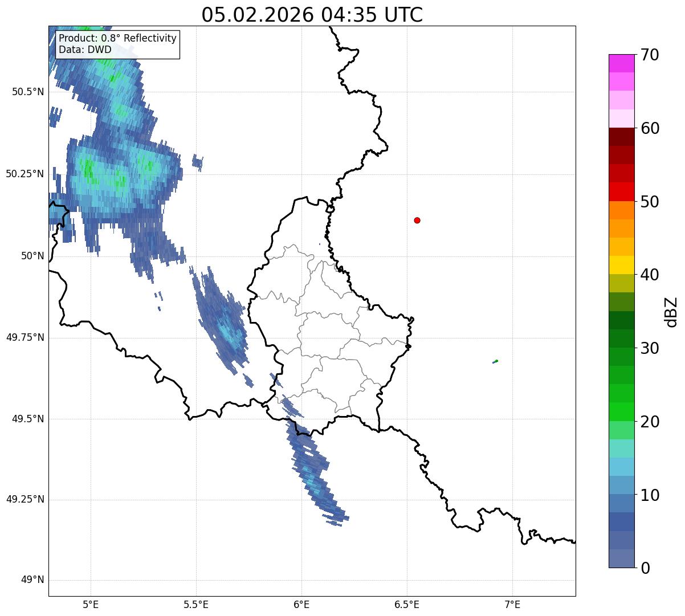Click the 49°N latitude label

click(32, 580)
